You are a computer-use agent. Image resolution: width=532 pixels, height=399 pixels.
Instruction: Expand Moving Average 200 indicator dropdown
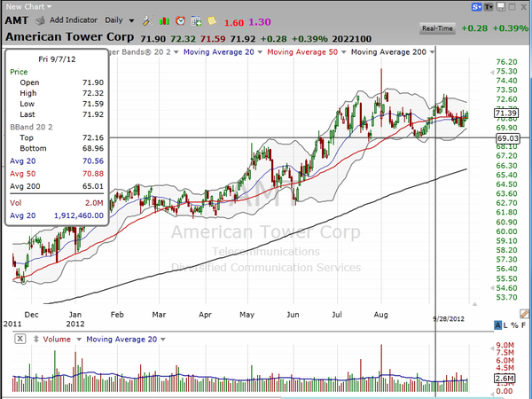pos(432,52)
